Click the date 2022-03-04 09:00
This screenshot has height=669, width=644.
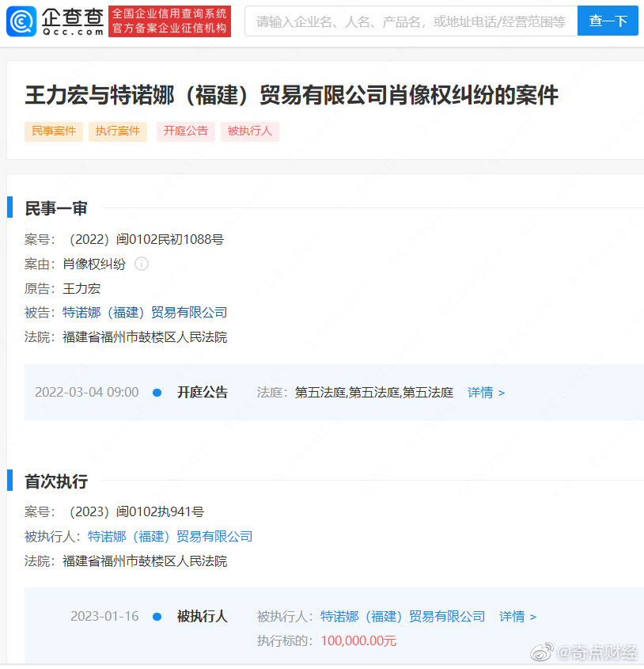coord(87,393)
